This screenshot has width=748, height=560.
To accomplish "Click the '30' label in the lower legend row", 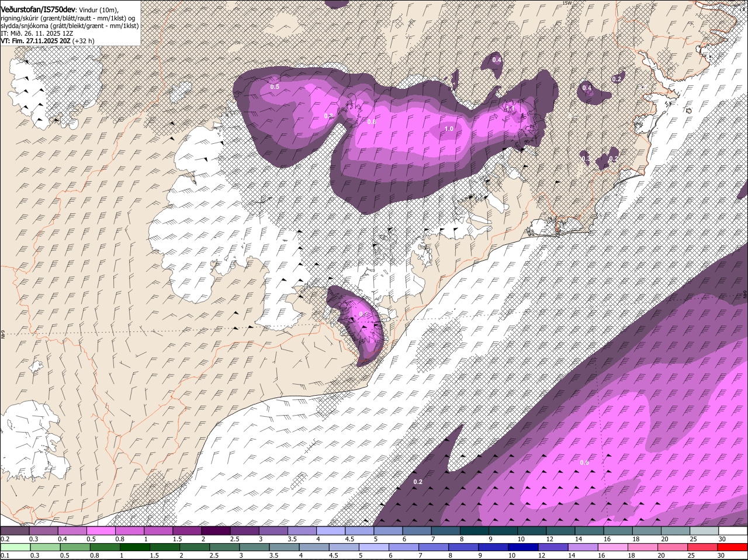I will 722,555.
